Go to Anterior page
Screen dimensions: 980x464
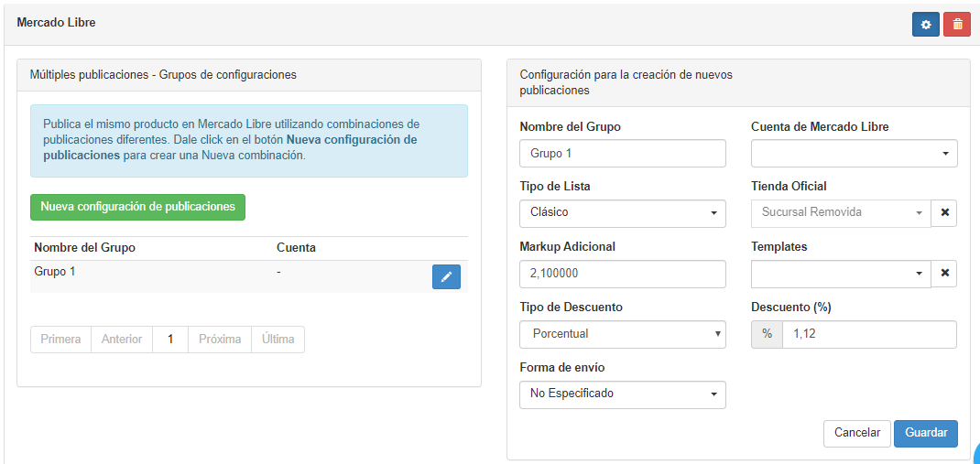pos(122,340)
